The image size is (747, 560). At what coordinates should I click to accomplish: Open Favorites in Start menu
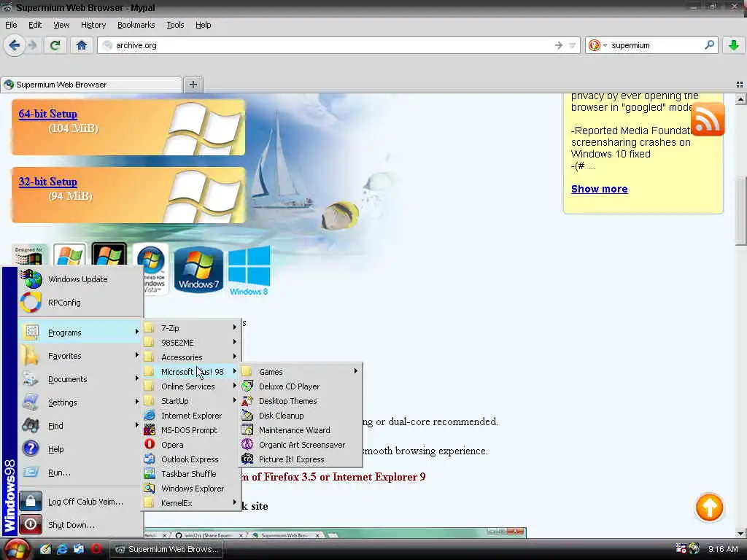(x=80, y=356)
